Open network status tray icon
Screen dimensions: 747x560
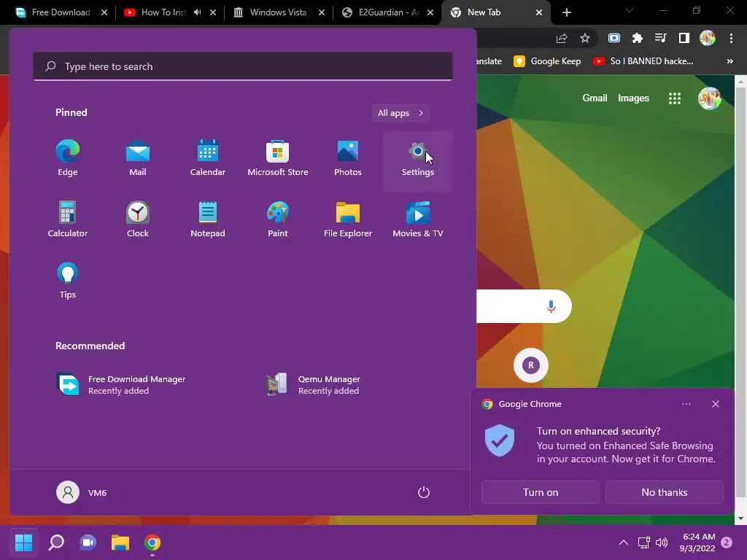click(x=643, y=542)
